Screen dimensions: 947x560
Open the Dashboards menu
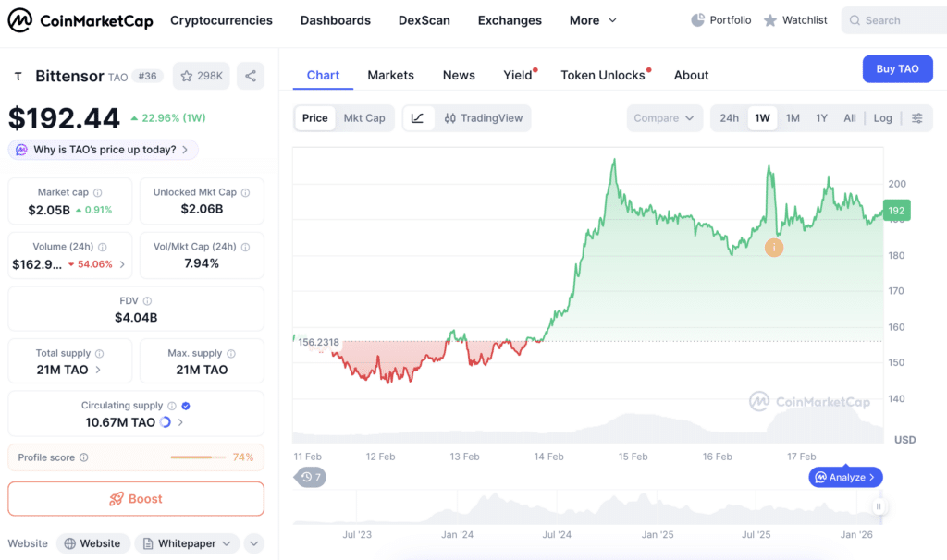tap(335, 20)
